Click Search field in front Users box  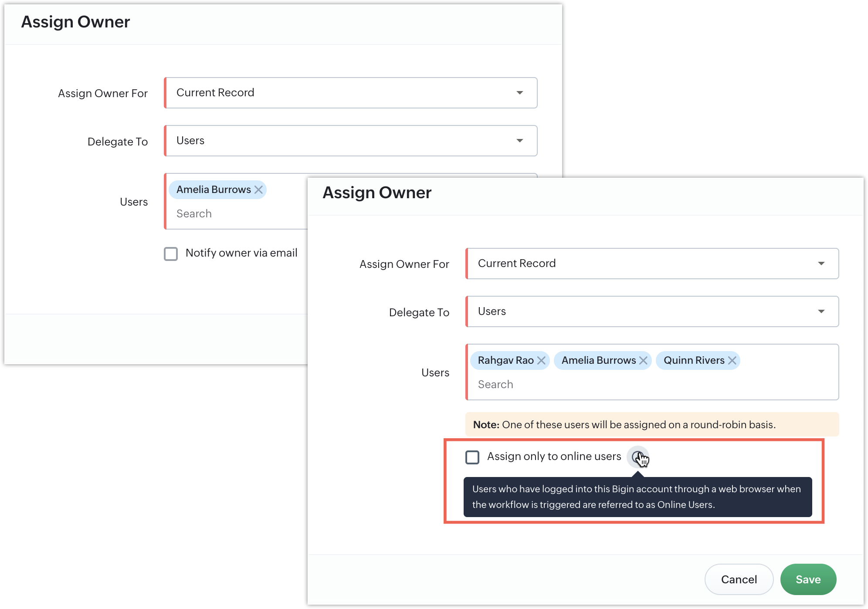[x=610, y=384]
